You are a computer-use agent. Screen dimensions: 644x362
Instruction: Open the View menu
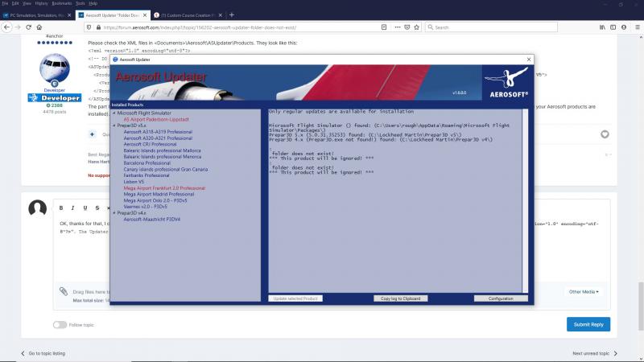27,3
